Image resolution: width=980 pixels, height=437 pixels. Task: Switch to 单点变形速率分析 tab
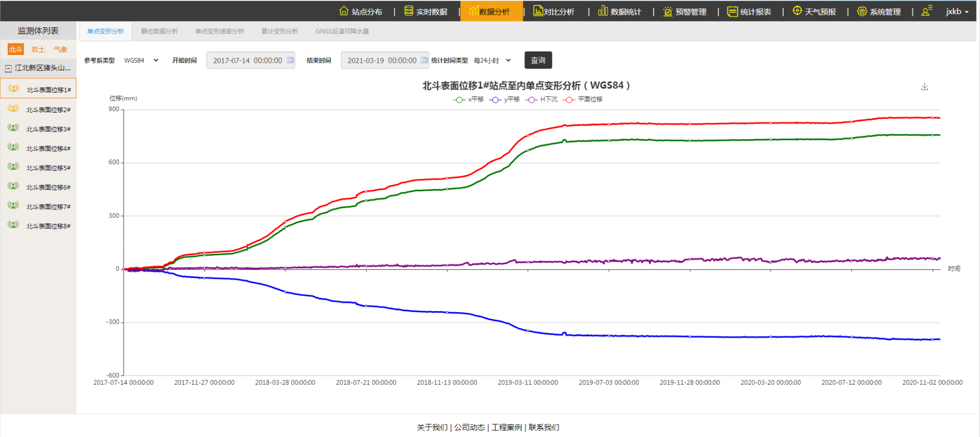coord(219,31)
